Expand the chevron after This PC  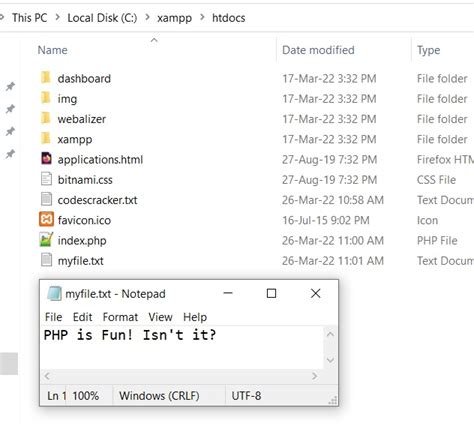point(58,17)
